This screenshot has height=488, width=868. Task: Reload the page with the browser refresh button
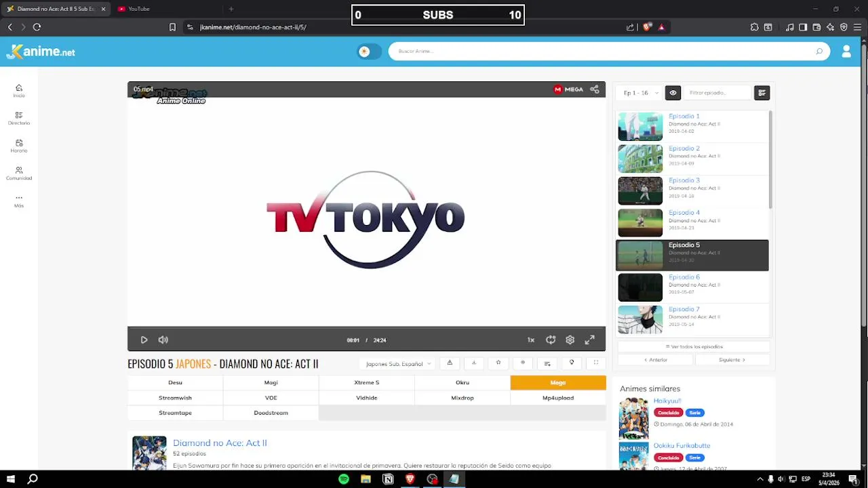[x=37, y=27]
